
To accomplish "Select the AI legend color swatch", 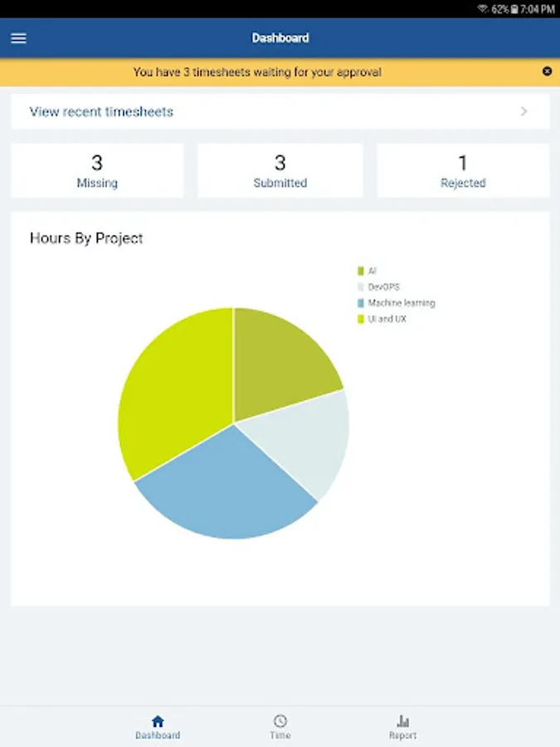I will [361, 271].
